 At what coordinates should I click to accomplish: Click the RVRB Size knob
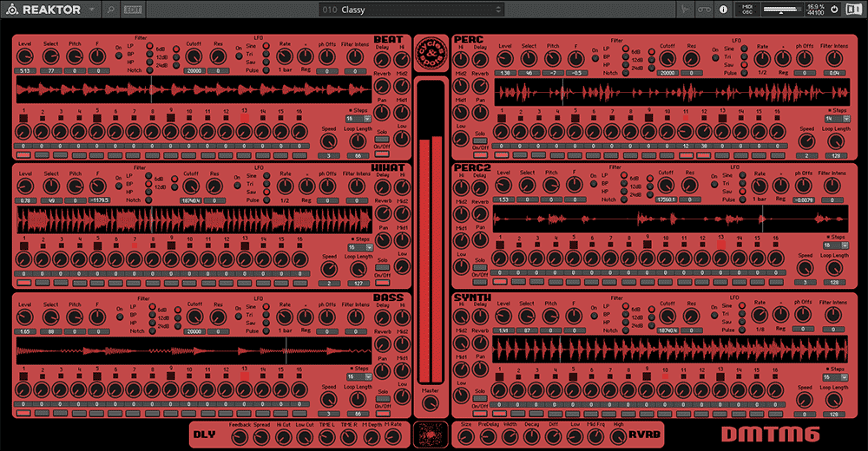tap(466, 437)
